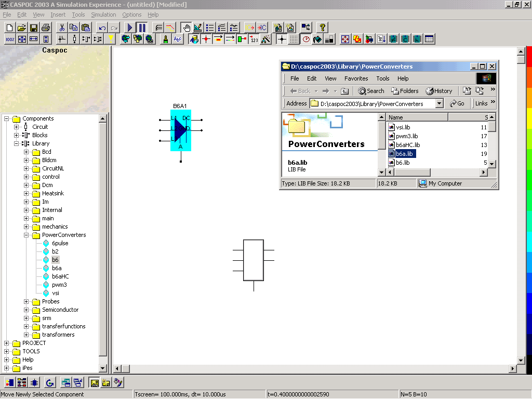The height and width of the screenshot is (399, 532).
Task: Click the red clock timer icon
Action: (x=306, y=39)
